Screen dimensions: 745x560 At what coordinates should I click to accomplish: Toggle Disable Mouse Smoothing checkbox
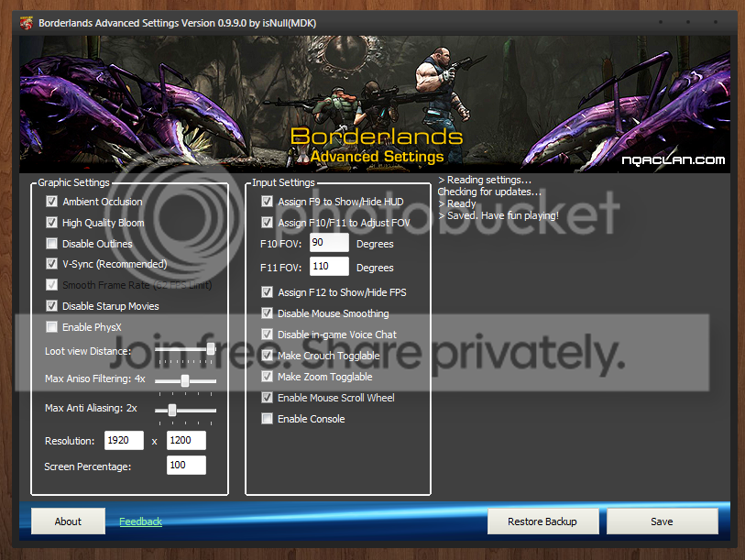[x=267, y=313]
